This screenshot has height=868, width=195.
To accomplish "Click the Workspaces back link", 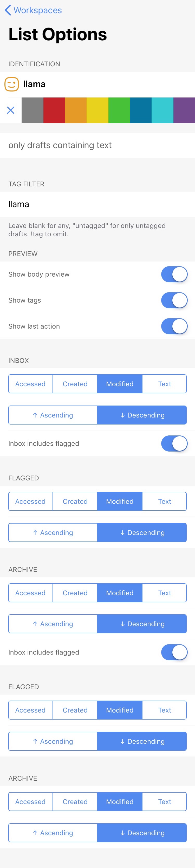I will point(37,10).
